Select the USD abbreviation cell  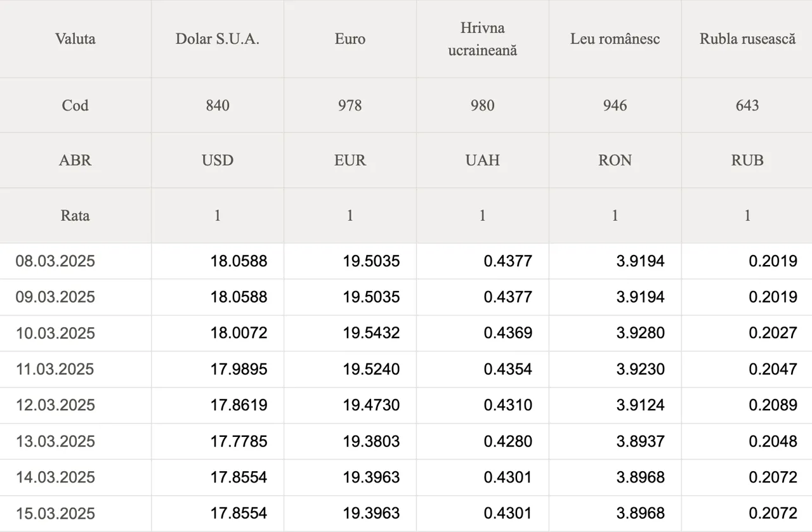[218, 160]
